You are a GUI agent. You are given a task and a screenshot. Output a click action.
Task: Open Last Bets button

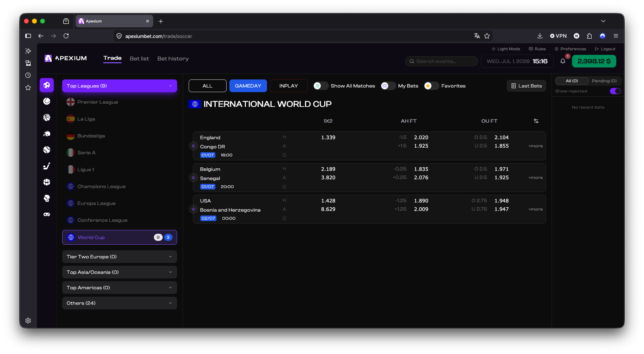point(526,86)
